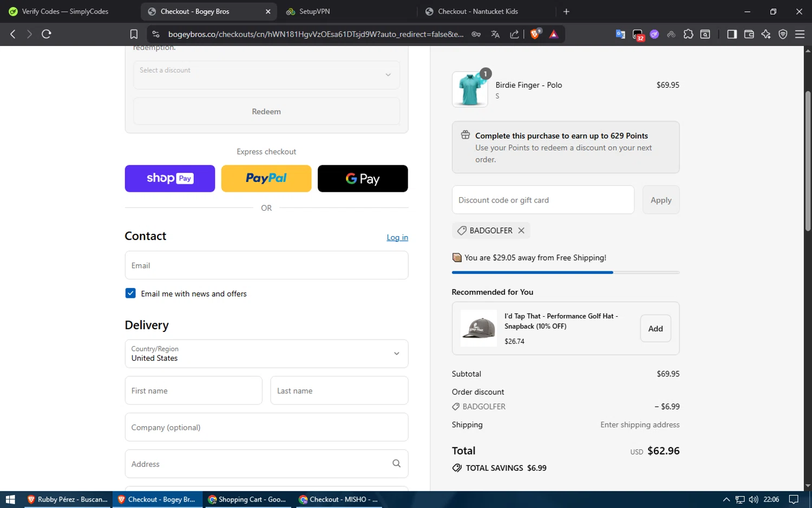Viewport: 812px width, 508px height.
Task: Go forward to next page
Action: click(x=29, y=34)
